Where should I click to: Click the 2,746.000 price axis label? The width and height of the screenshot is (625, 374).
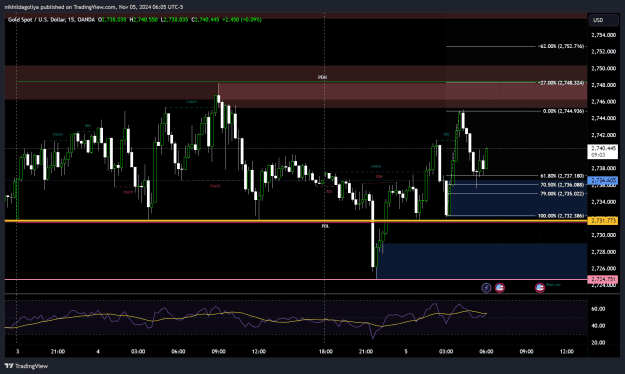coord(603,102)
